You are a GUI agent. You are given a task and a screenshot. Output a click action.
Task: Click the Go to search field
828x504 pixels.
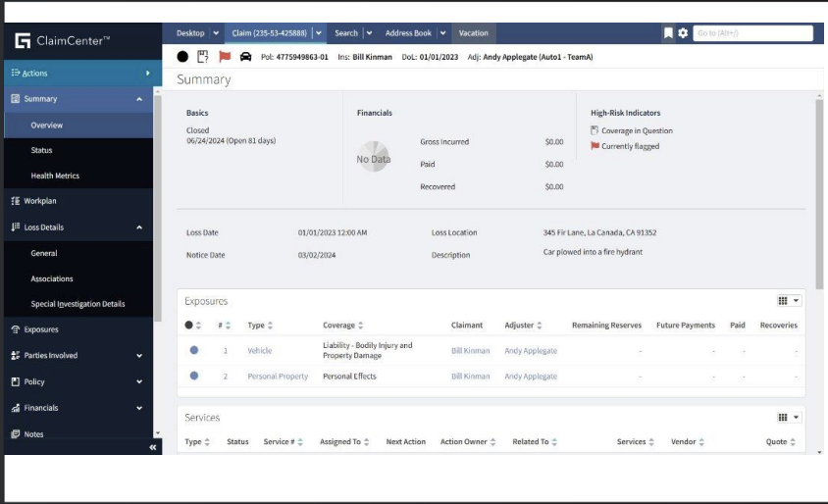click(x=752, y=33)
